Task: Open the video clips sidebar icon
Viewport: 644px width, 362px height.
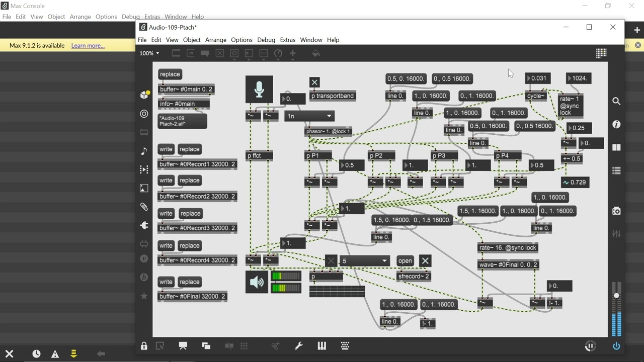Action: 144,169
